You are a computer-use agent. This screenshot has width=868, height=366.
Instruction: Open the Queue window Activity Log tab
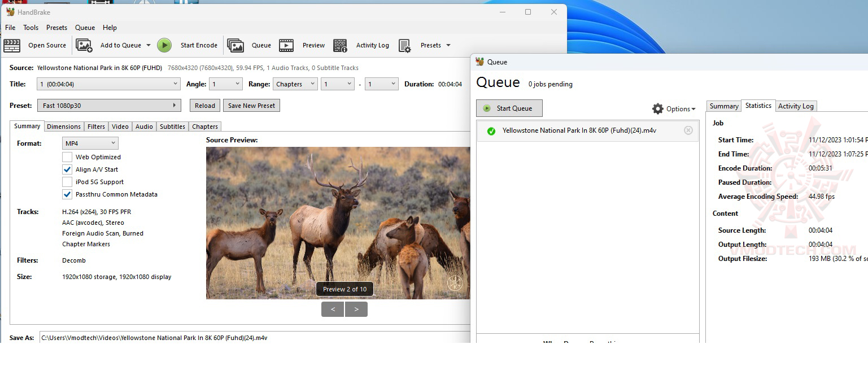coord(796,106)
